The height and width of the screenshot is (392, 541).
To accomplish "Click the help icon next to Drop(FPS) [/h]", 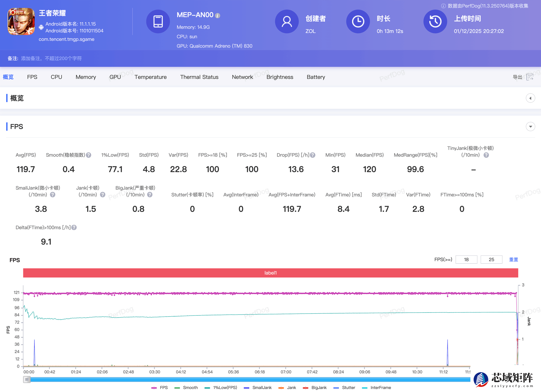I will pyautogui.click(x=313, y=155).
